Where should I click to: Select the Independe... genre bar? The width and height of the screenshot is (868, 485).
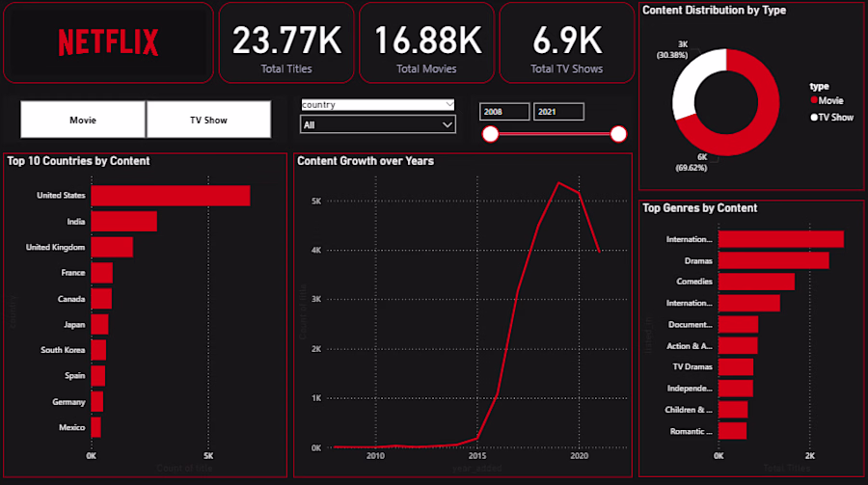pos(736,389)
